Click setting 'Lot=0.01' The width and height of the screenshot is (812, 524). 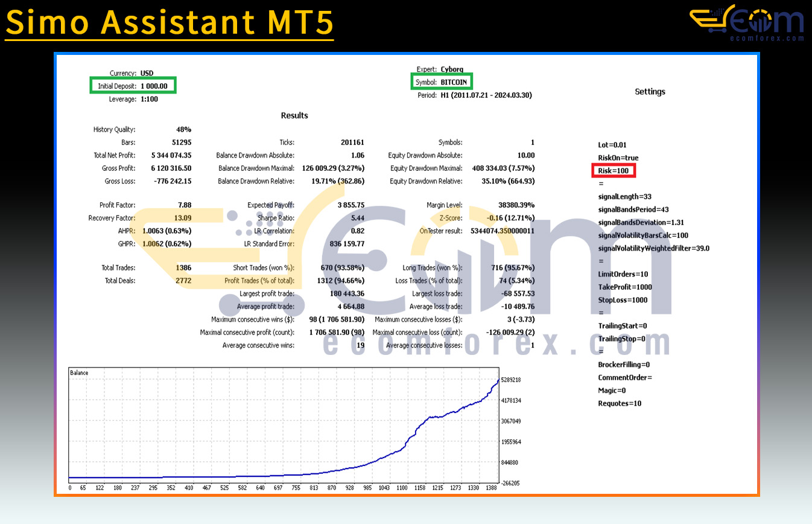pos(612,145)
